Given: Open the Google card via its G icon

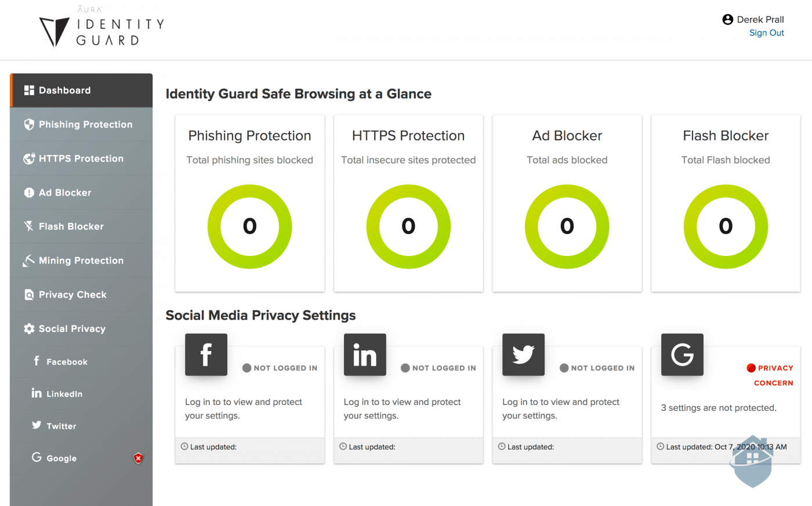Looking at the screenshot, I should tap(682, 354).
